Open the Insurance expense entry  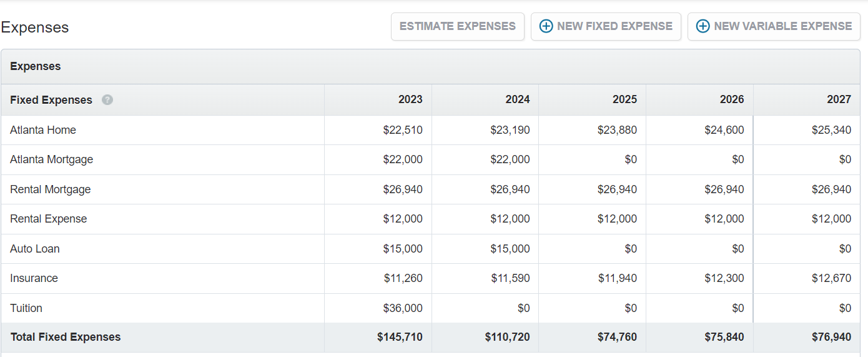coord(34,278)
